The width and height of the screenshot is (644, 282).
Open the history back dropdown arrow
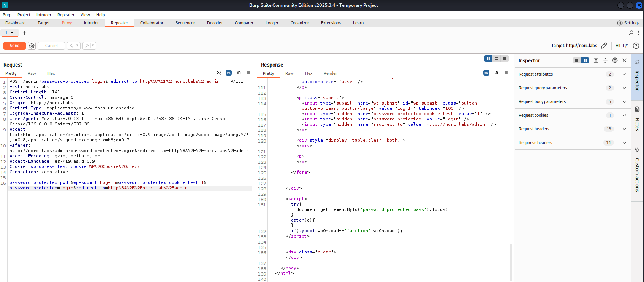coord(78,46)
